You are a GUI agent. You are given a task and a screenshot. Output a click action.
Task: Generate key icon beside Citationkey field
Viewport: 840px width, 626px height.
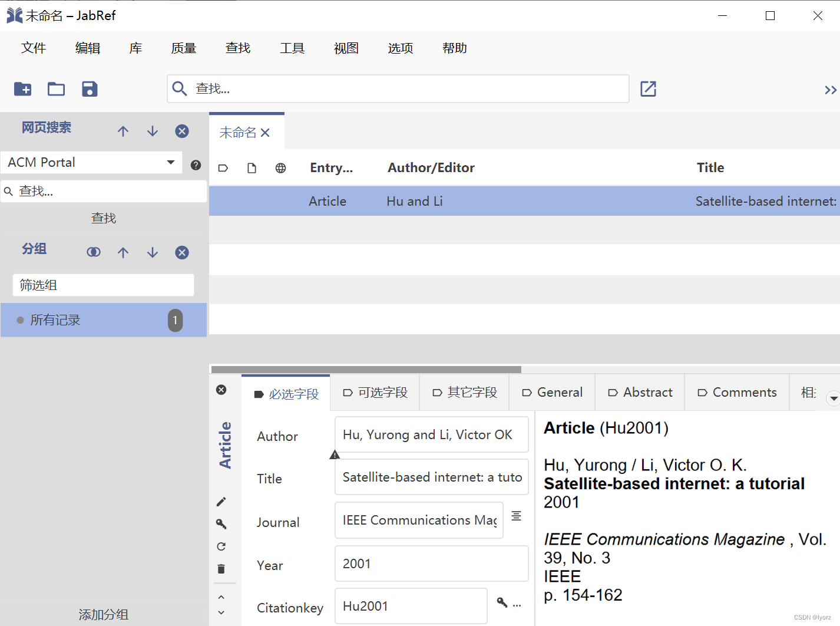(x=502, y=602)
